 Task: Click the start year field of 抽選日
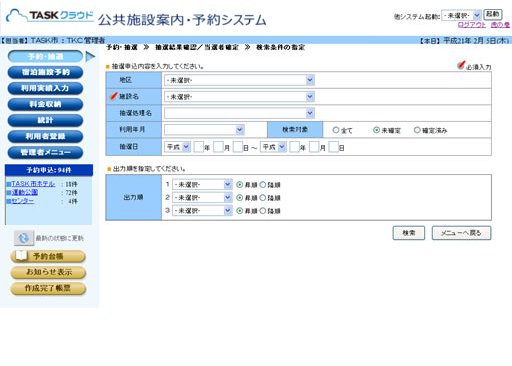coord(199,147)
